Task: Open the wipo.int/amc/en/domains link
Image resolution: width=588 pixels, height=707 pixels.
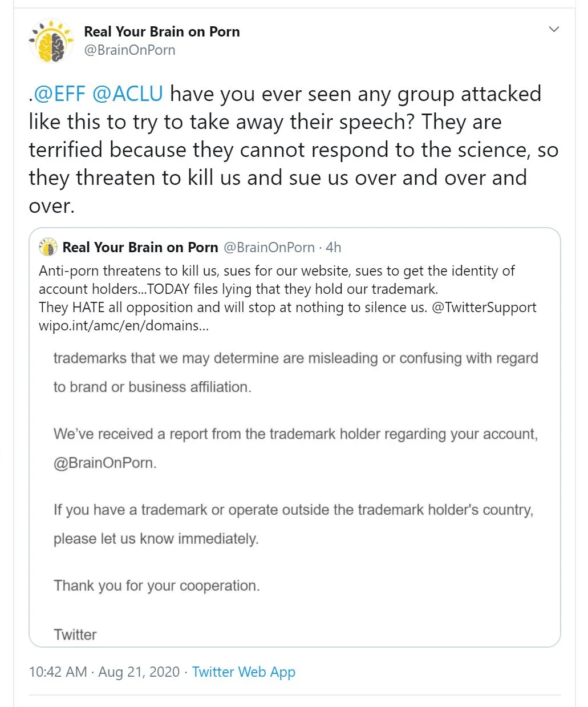Action: [124, 325]
